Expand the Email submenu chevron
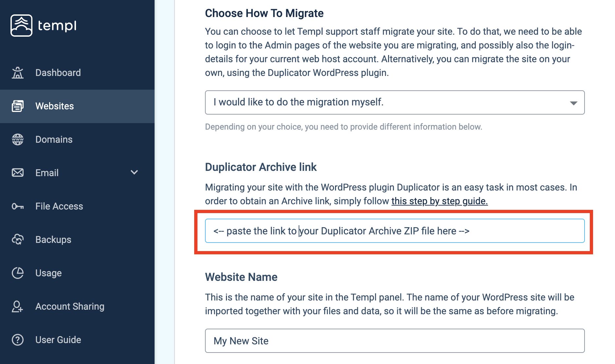 click(x=134, y=172)
